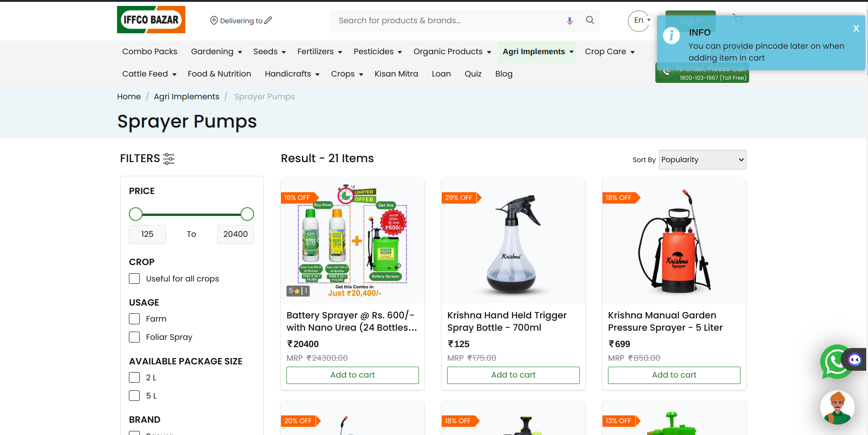Screen dimensions: 868x435
Task: Open the Loan menu item
Action: pos(441,74)
